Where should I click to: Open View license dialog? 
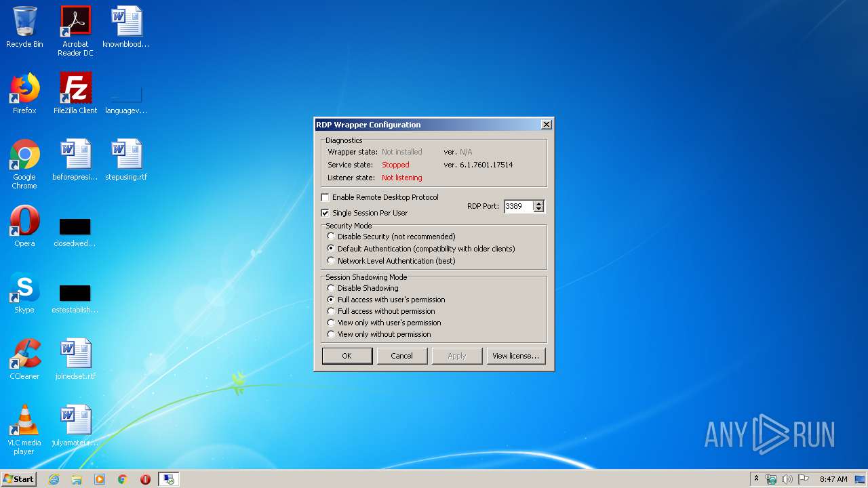pos(515,356)
